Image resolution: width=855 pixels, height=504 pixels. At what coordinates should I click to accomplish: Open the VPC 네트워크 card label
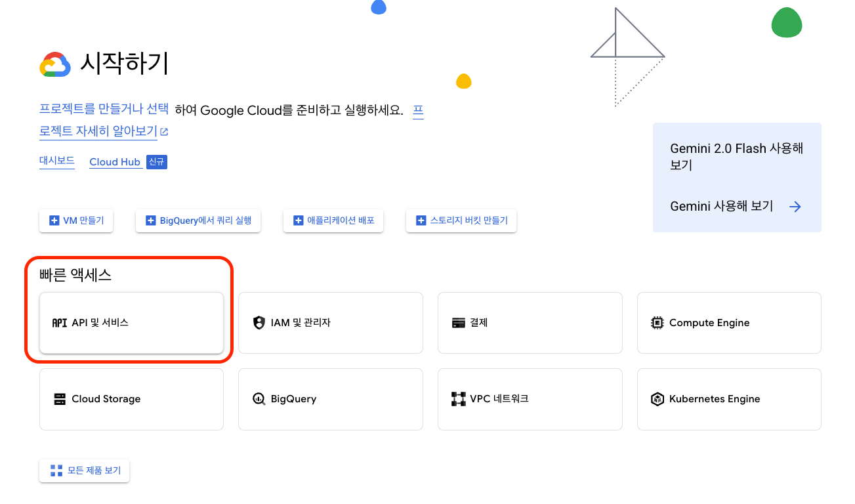499,399
